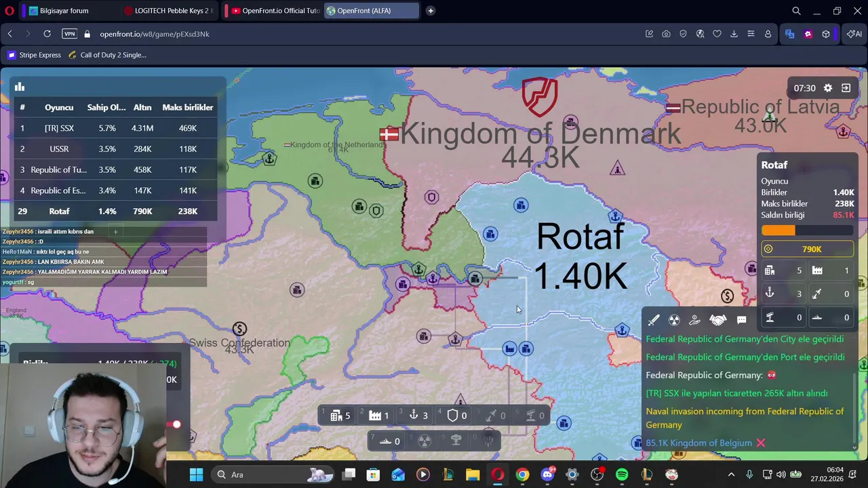The height and width of the screenshot is (488, 868).
Task: Cancel the 85.1K Kingdom of Belgium attack
Action: click(x=761, y=443)
